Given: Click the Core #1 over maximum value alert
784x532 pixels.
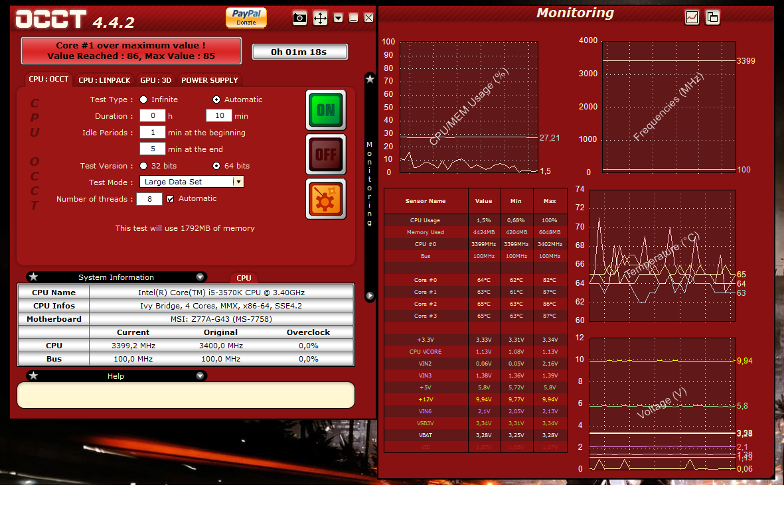Looking at the screenshot, I should [131, 50].
